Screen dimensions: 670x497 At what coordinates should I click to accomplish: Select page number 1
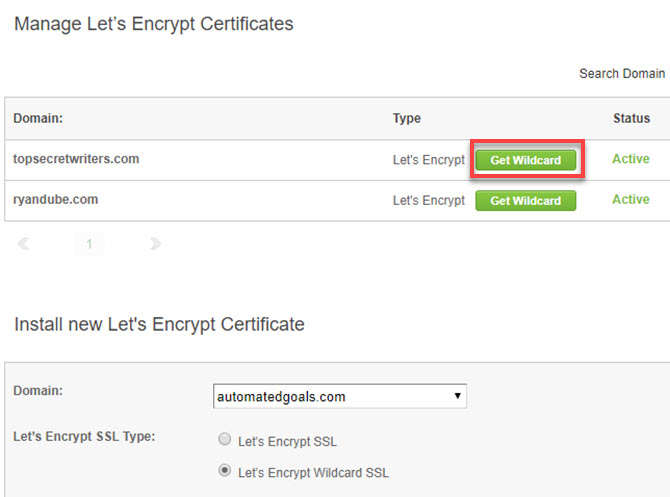pyautogui.click(x=89, y=244)
